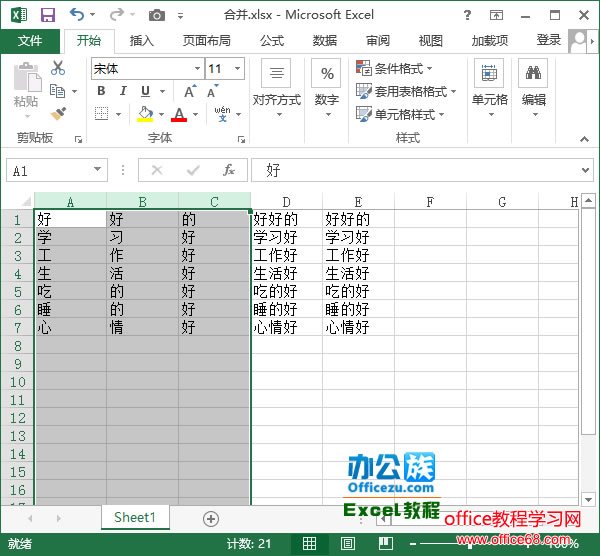
Task: Click the Insert Function fx icon
Action: 228,170
